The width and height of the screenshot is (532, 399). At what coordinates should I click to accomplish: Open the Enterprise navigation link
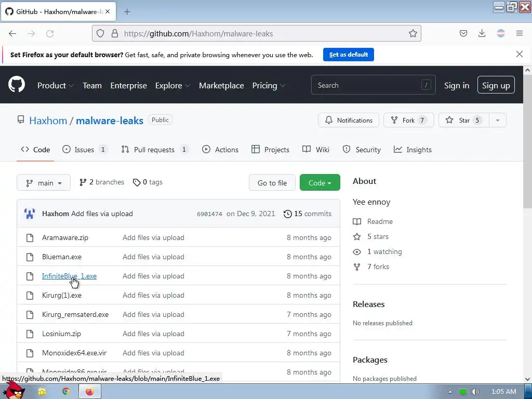(129, 86)
